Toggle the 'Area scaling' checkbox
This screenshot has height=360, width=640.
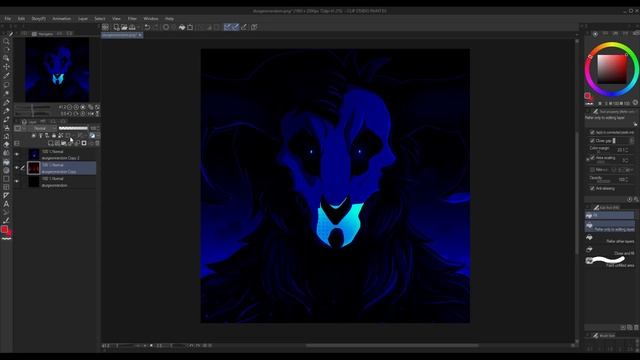coord(592,158)
